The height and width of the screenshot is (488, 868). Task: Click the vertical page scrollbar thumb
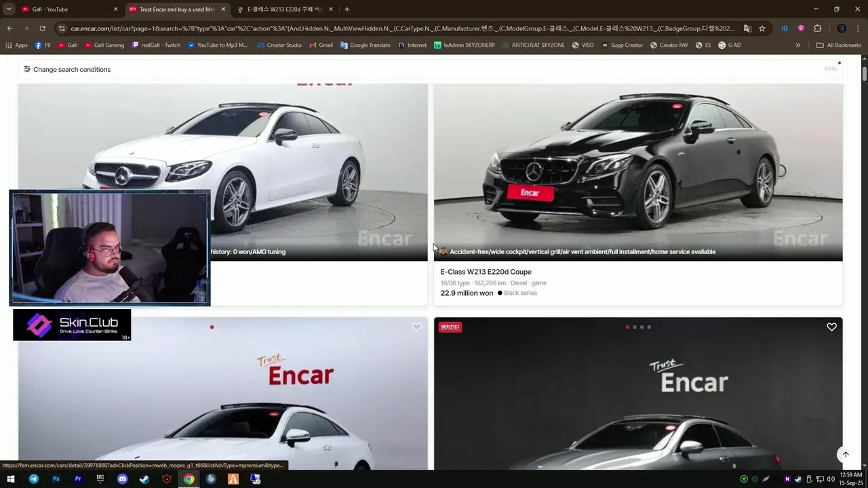tap(864, 74)
